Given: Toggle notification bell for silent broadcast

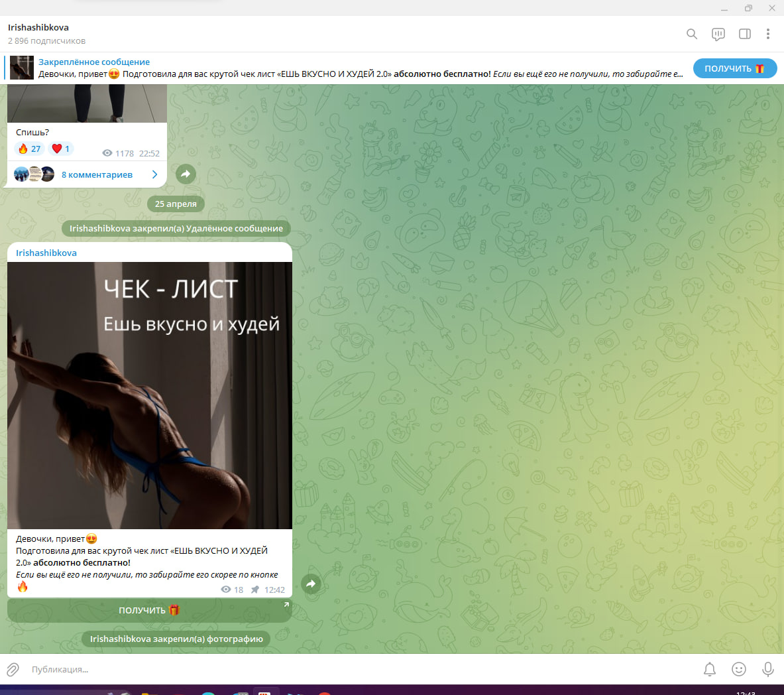Looking at the screenshot, I should coord(710,670).
